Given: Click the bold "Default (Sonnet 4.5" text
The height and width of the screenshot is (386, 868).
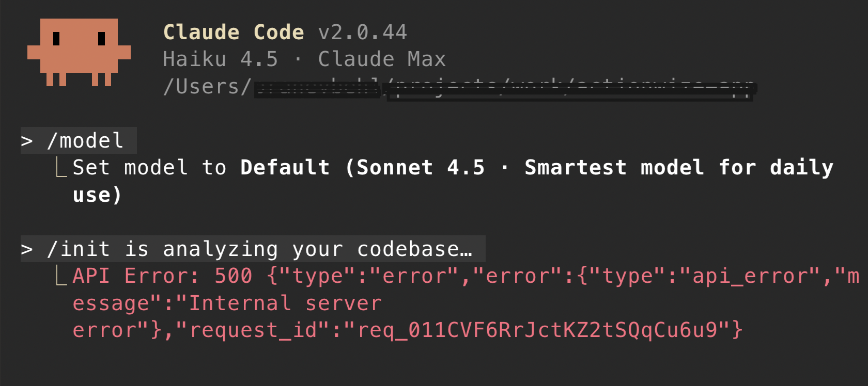Looking at the screenshot, I should point(362,168).
